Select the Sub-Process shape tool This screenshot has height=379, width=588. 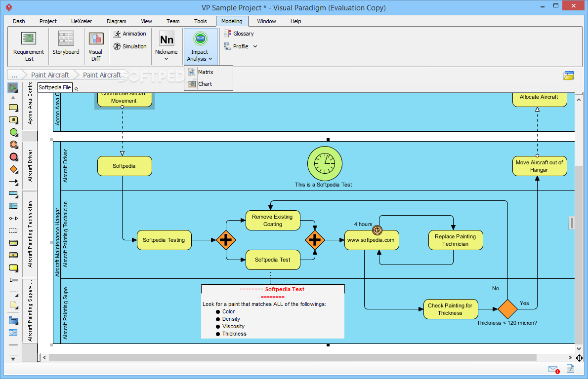13,120
